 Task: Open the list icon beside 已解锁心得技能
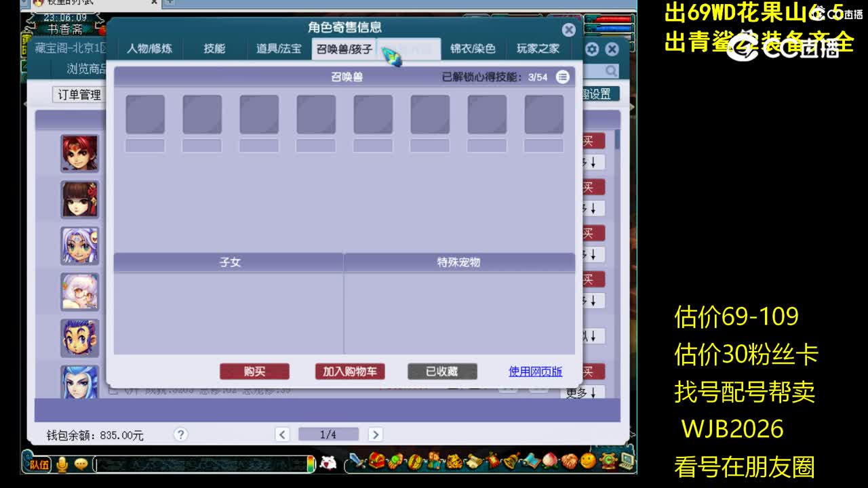tap(562, 77)
